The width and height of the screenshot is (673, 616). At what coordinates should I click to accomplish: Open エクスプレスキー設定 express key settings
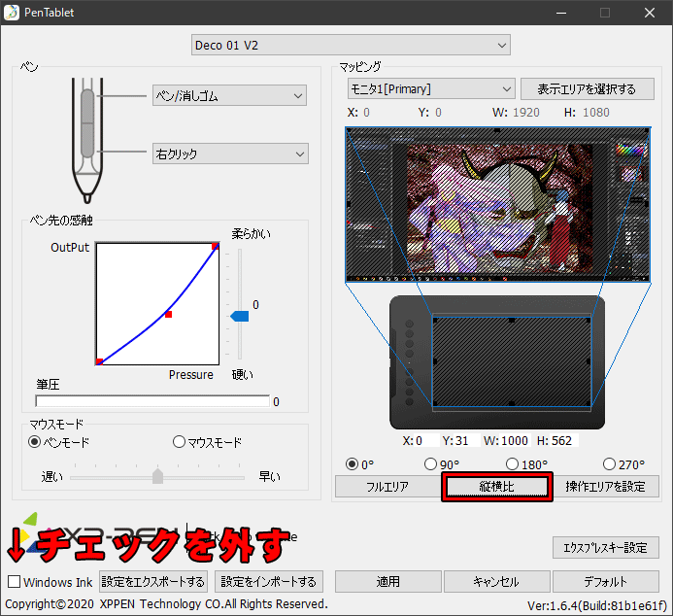[x=606, y=547]
